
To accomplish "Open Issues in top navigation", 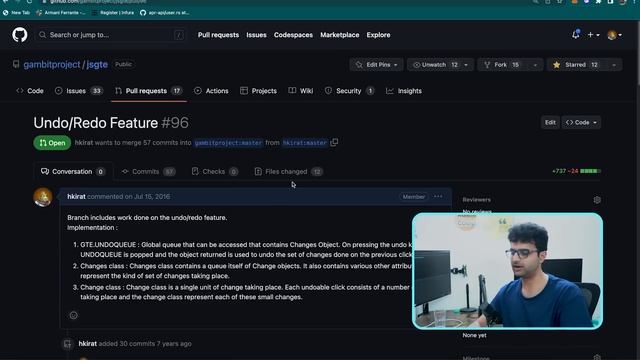I will 256,35.
